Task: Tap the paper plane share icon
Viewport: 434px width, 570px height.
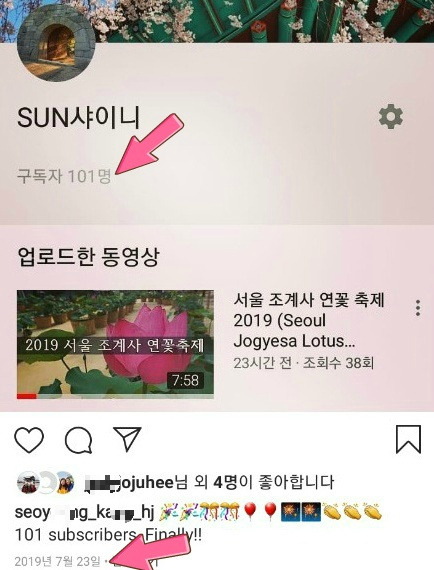Action: [127, 439]
